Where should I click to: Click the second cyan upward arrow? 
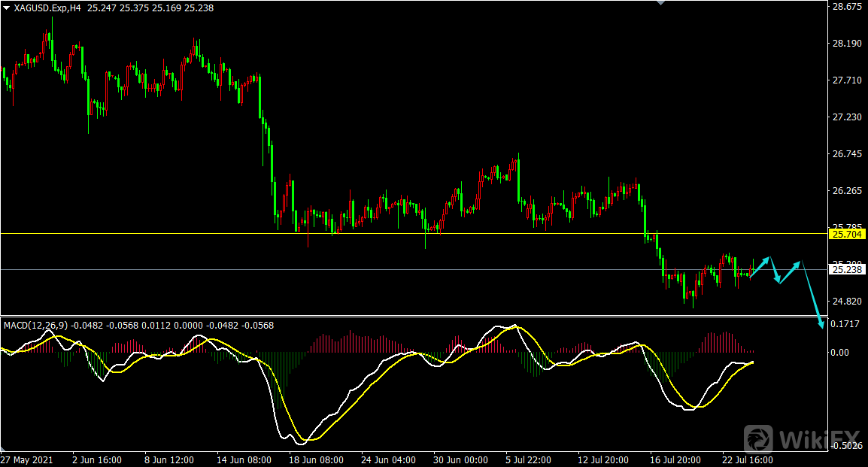click(788, 272)
